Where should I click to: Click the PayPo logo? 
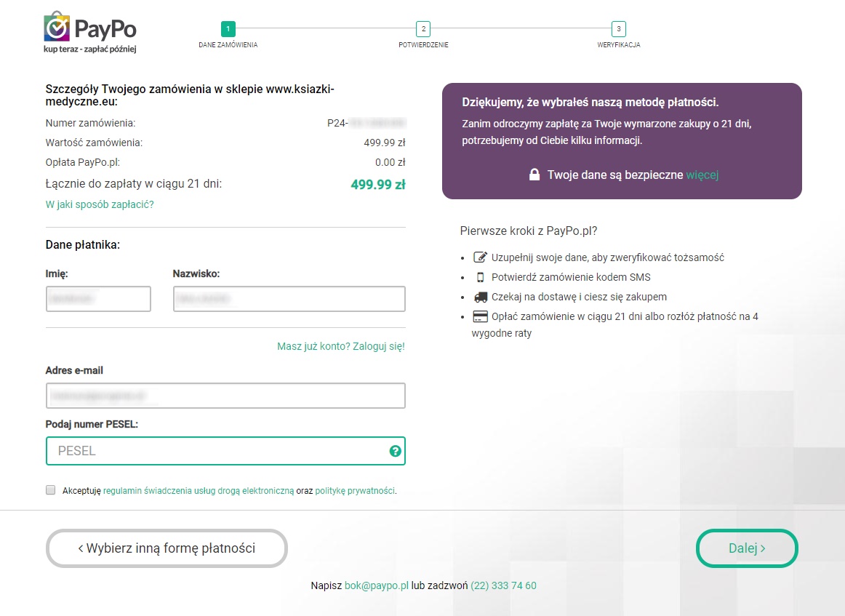(x=90, y=32)
